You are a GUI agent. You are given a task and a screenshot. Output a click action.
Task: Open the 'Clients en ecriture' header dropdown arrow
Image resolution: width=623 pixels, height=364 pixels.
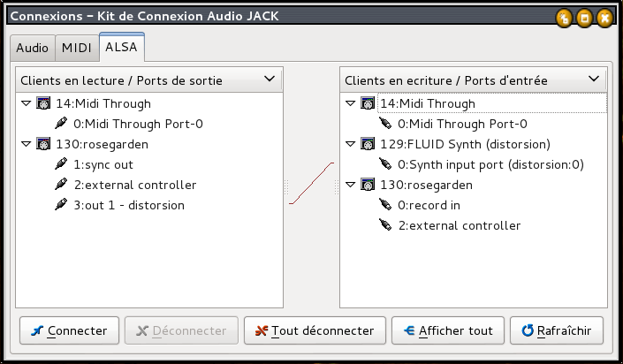(x=594, y=80)
